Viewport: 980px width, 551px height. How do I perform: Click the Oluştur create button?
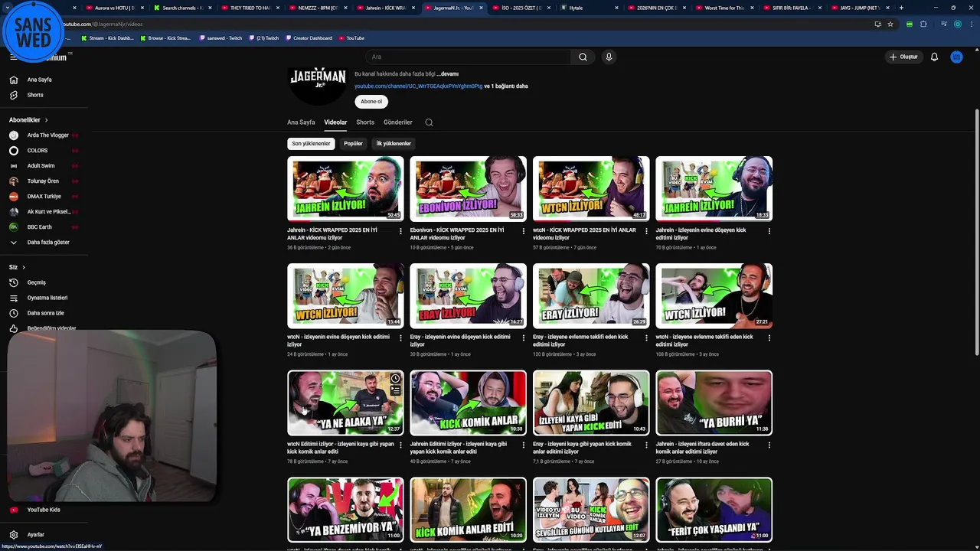click(903, 57)
